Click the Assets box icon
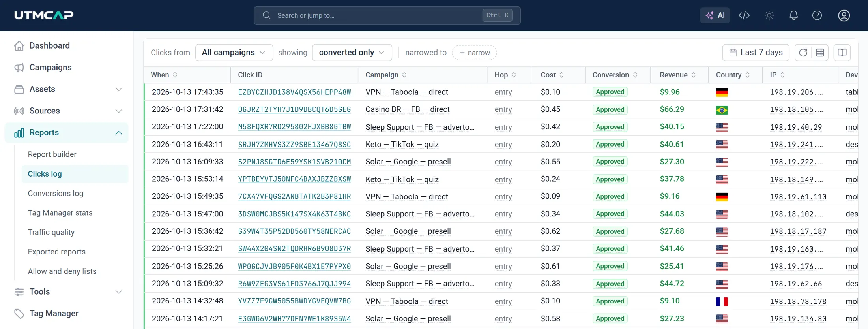The height and width of the screenshot is (329, 868). pos(19,89)
